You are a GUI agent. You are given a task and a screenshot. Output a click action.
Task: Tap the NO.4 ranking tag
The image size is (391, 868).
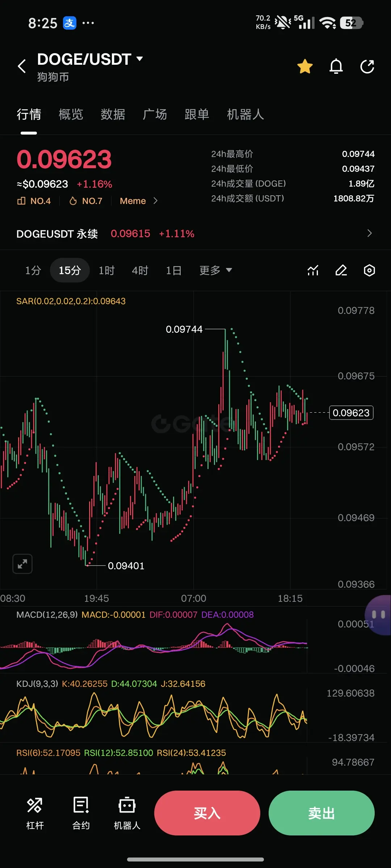(34, 201)
